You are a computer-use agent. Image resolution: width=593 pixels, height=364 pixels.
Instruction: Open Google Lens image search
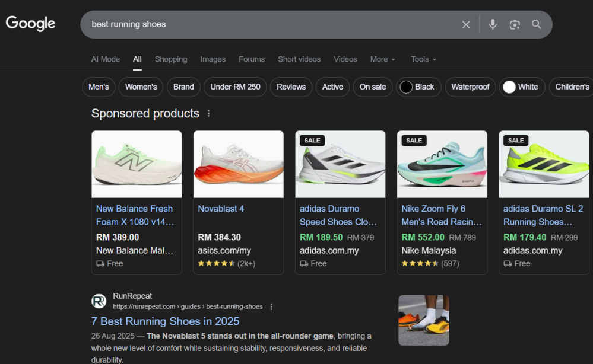coord(514,24)
